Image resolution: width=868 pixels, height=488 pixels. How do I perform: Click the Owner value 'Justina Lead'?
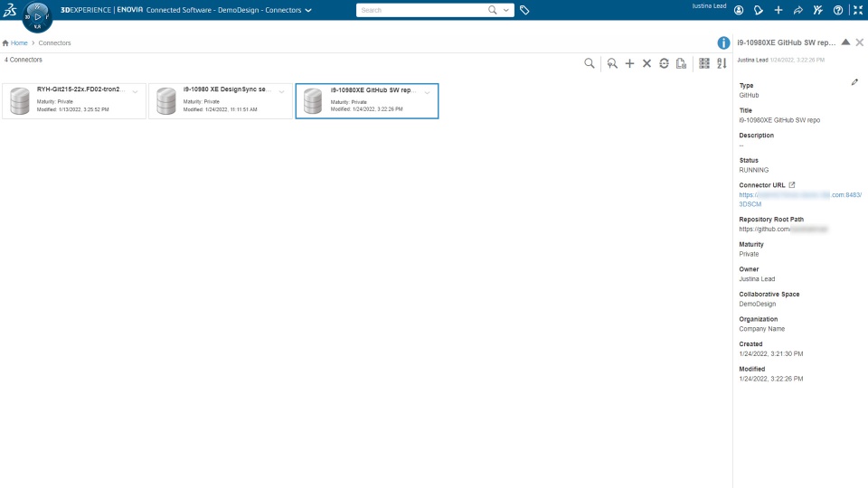[x=757, y=279]
